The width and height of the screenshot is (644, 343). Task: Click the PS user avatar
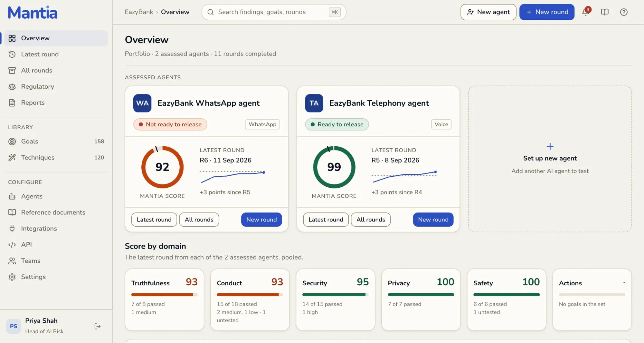coord(14,326)
